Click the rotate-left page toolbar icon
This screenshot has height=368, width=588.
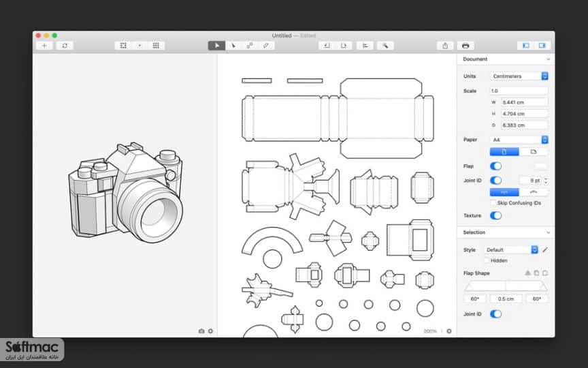tap(327, 46)
